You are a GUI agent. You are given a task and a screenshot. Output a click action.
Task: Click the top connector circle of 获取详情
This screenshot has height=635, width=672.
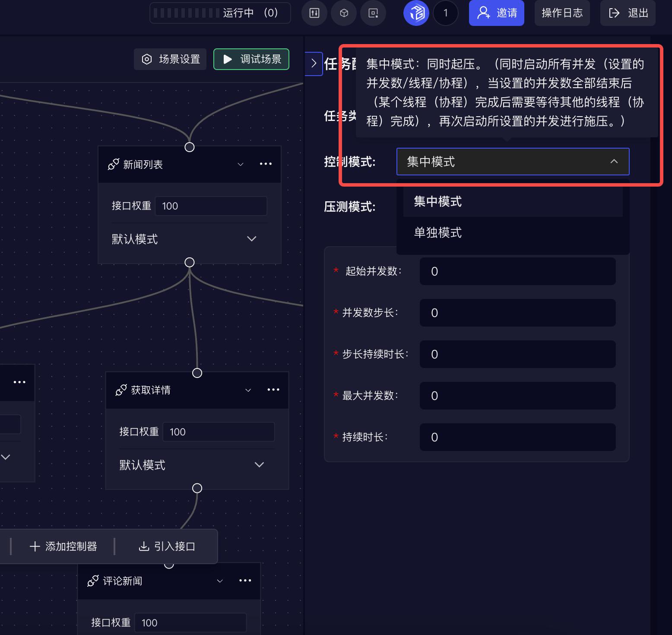coord(197,373)
